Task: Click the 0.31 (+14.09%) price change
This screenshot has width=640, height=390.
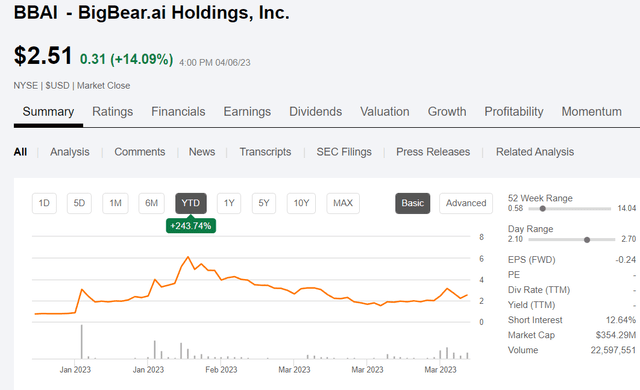Action: pyautogui.click(x=127, y=59)
